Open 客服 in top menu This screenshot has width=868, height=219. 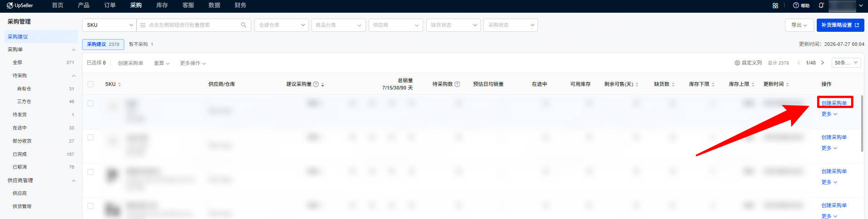pyautogui.click(x=188, y=5)
